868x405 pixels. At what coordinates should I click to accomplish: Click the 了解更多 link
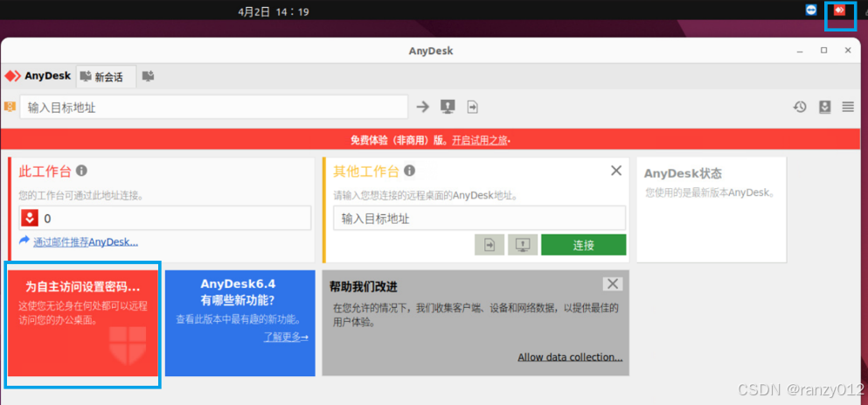pyautogui.click(x=286, y=337)
